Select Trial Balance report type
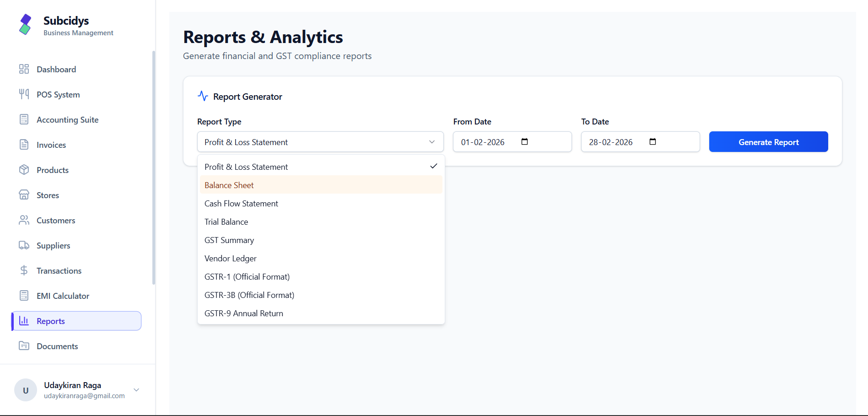Screen dimensions: 868x416 (321, 222)
